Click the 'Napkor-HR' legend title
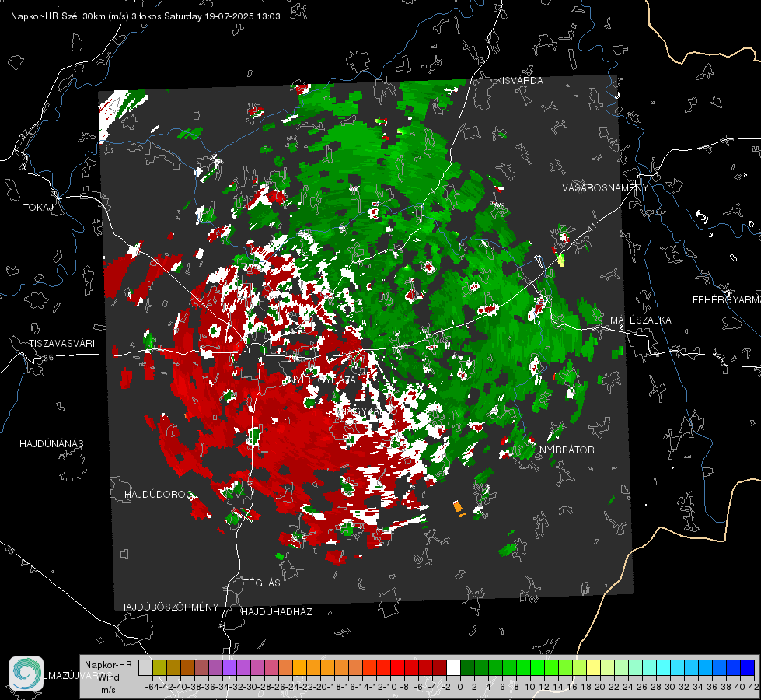Screen dimensions: 761x700 pyautogui.click(x=108, y=664)
